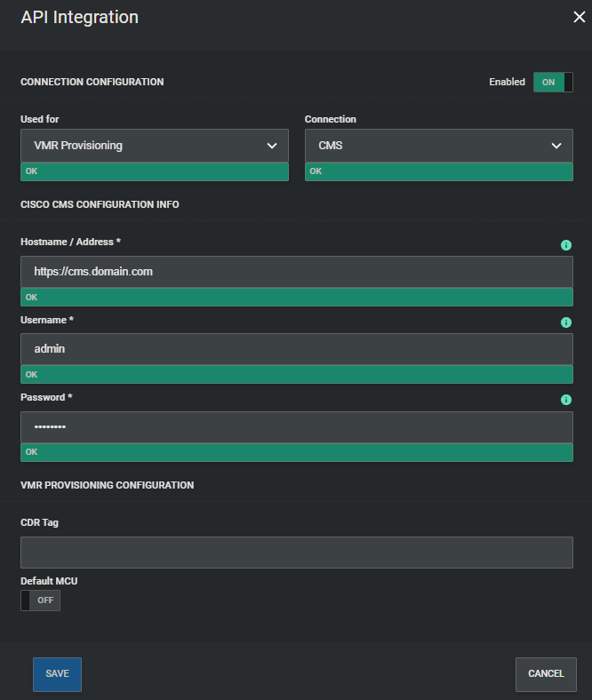The height and width of the screenshot is (700, 592).
Task: Click into the Password field
Action: [x=296, y=427]
